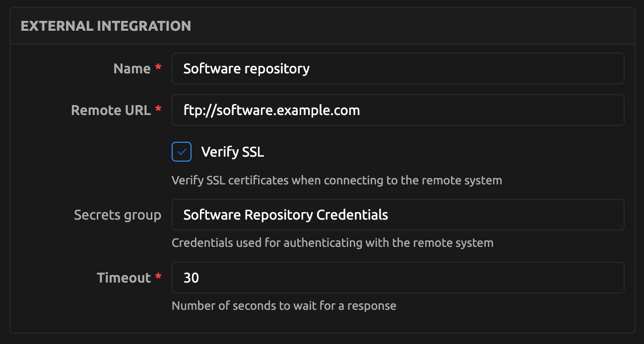
Task: Click the 'Number of seconds' help text
Action: [283, 305]
